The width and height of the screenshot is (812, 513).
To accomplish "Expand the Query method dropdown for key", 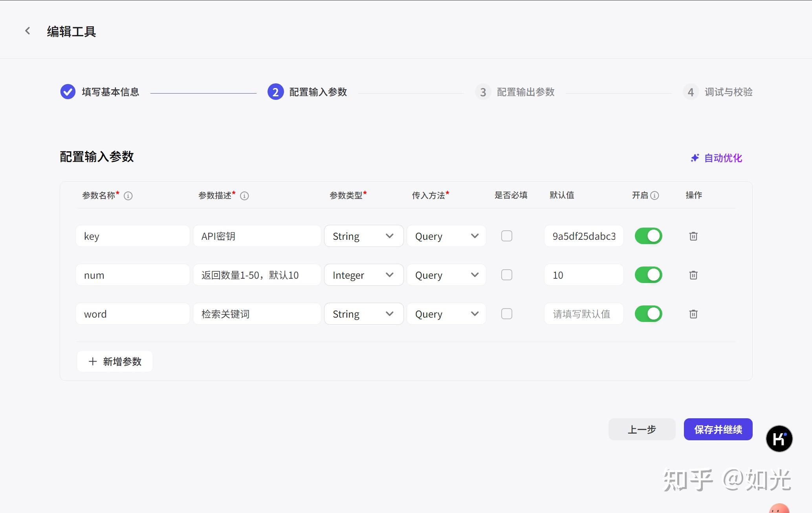I will coord(446,236).
